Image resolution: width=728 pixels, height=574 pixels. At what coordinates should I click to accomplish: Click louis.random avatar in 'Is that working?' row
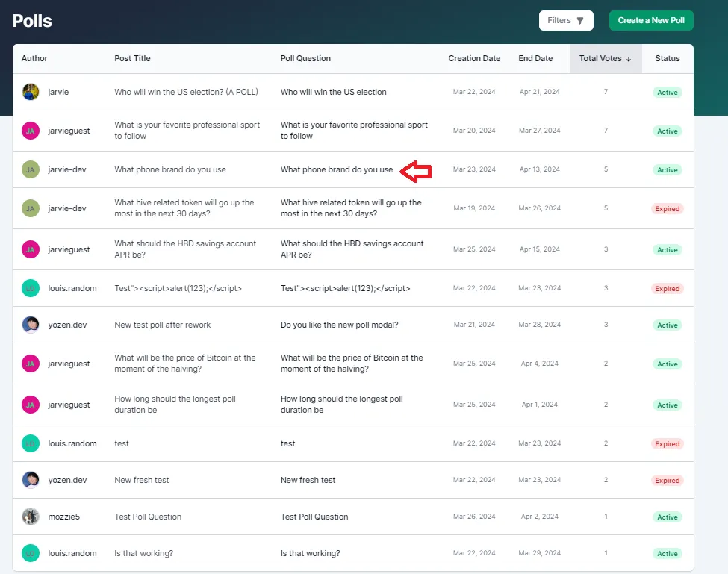tap(31, 553)
